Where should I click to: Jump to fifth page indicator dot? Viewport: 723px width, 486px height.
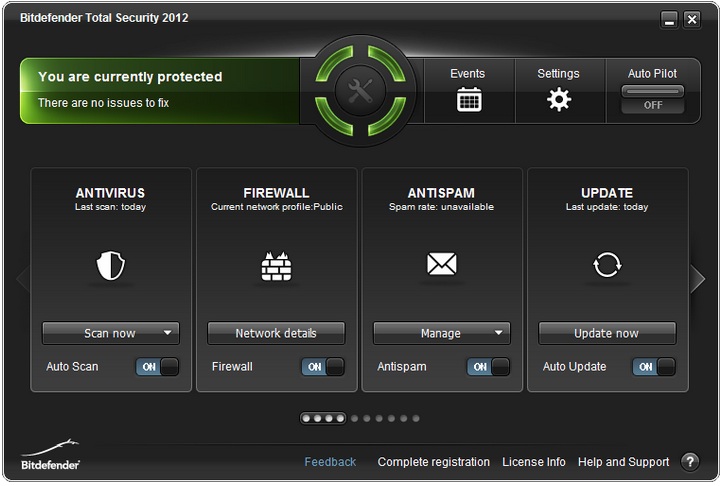[x=354, y=418]
